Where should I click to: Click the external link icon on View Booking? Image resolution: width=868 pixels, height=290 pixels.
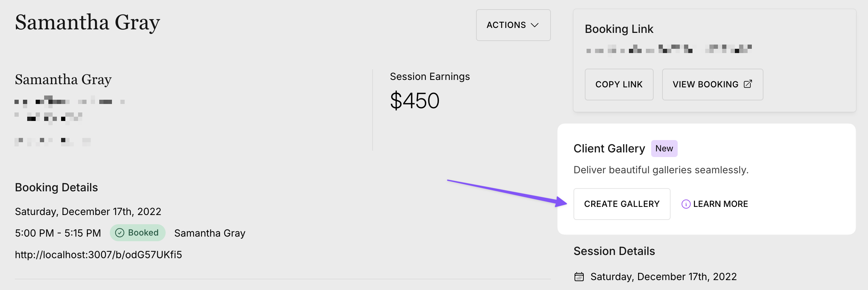(x=748, y=84)
